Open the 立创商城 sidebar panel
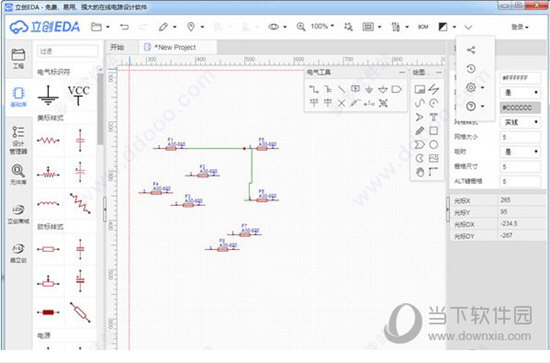 (x=18, y=213)
